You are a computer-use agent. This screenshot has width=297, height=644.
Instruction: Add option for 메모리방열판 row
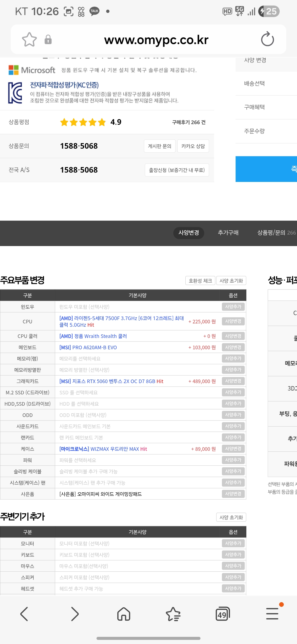click(x=233, y=370)
